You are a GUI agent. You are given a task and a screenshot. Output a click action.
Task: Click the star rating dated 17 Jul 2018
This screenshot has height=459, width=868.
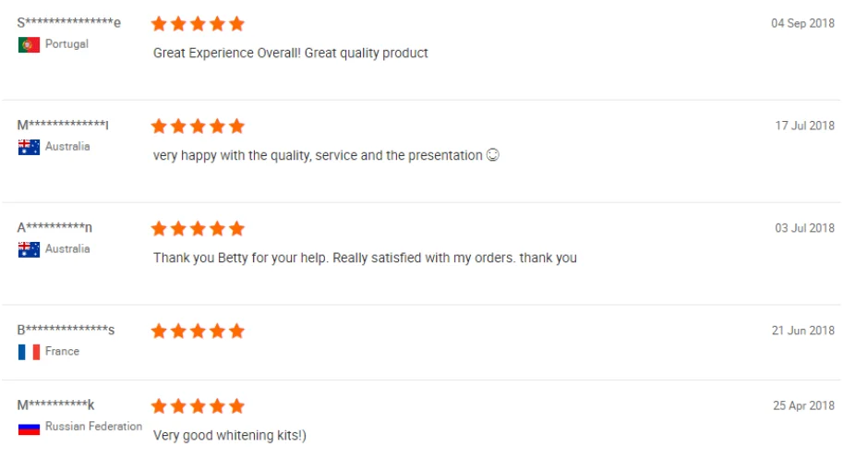point(198,126)
